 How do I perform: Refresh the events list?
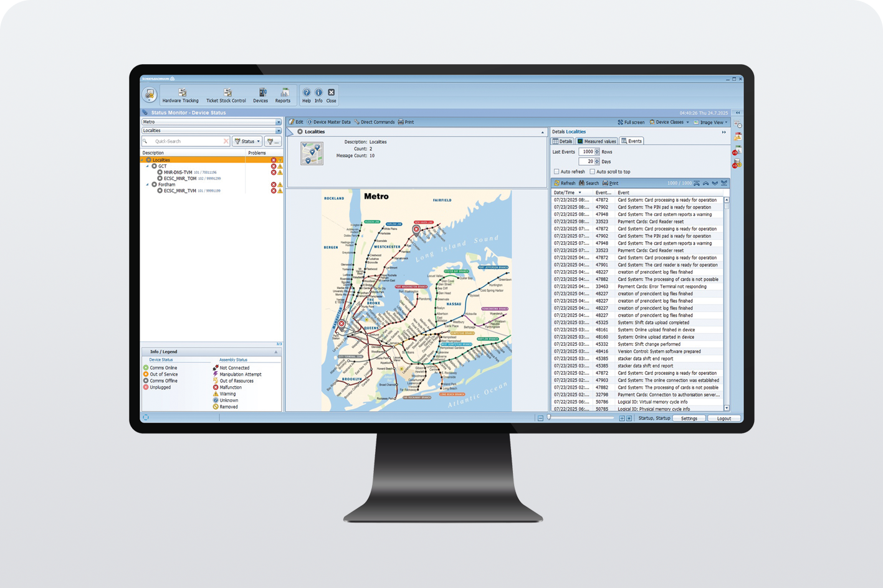tap(565, 183)
